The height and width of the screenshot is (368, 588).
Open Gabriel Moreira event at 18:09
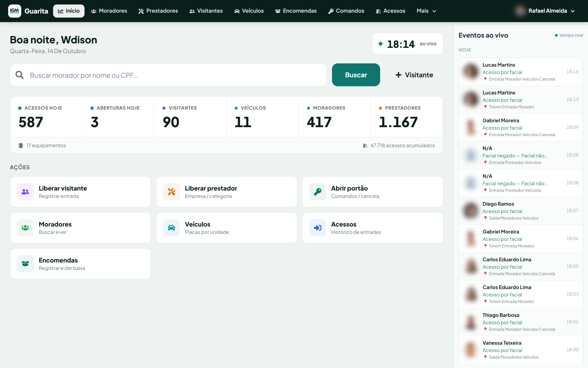click(x=521, y=127)
